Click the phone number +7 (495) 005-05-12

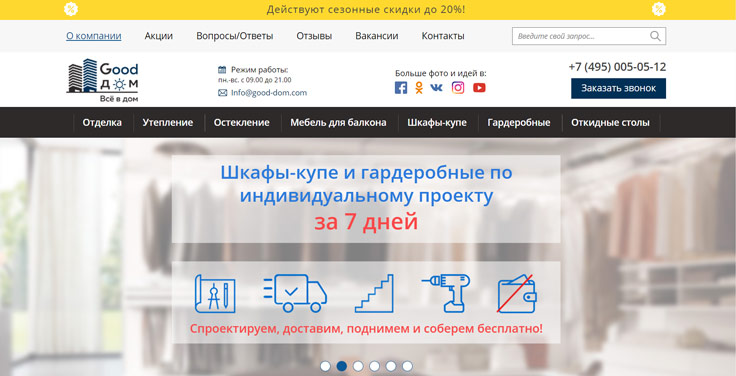pos(617,67)
